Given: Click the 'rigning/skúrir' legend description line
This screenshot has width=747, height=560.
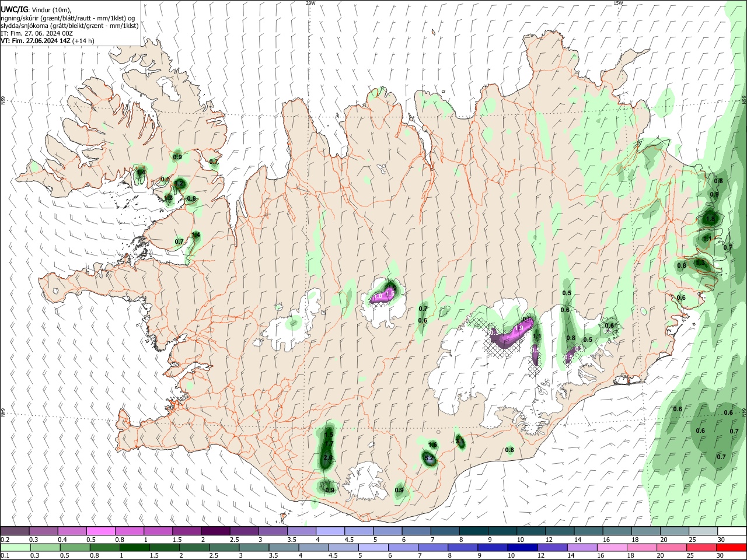Looking at the screenshot, I should click(68, 17).
